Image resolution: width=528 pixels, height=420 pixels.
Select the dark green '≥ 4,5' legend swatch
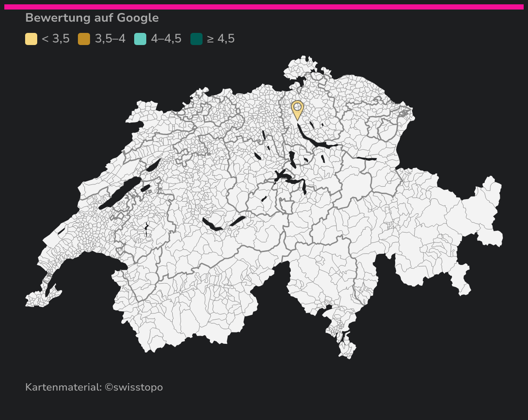coord(196,39)
